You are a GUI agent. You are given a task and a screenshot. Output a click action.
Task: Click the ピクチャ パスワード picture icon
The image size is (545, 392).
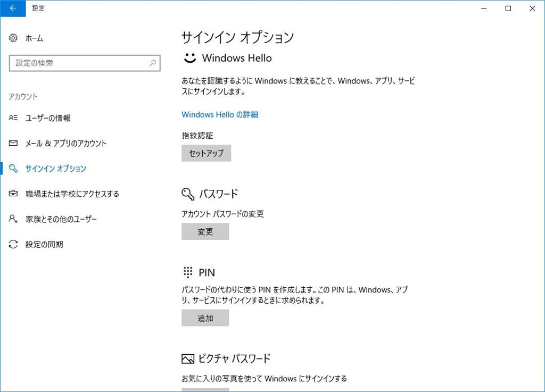pyautogui.click(x=188, y=358)
